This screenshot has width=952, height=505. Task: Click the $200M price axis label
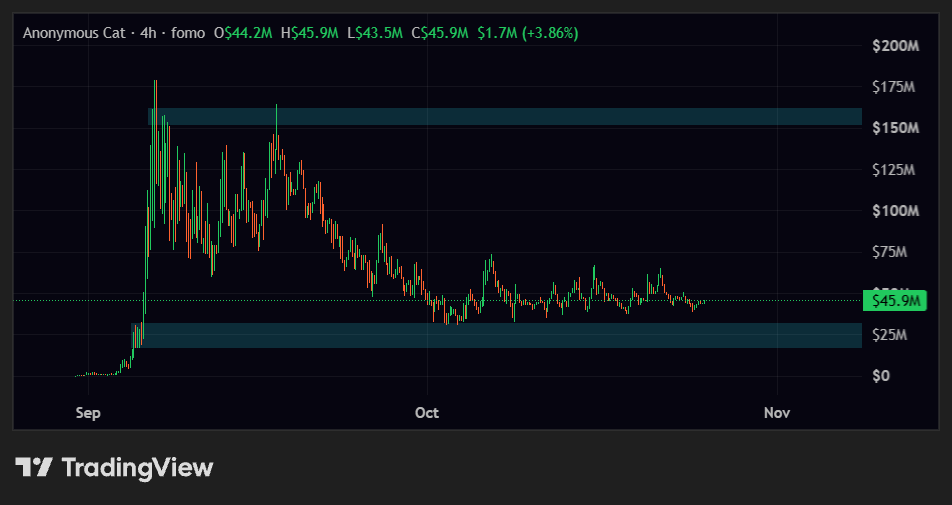[896, 46]
